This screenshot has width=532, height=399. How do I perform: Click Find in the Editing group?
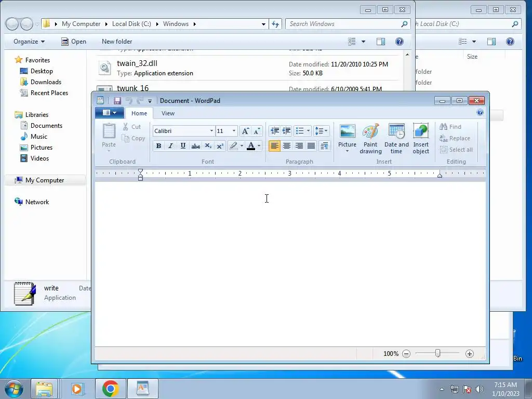450,127
